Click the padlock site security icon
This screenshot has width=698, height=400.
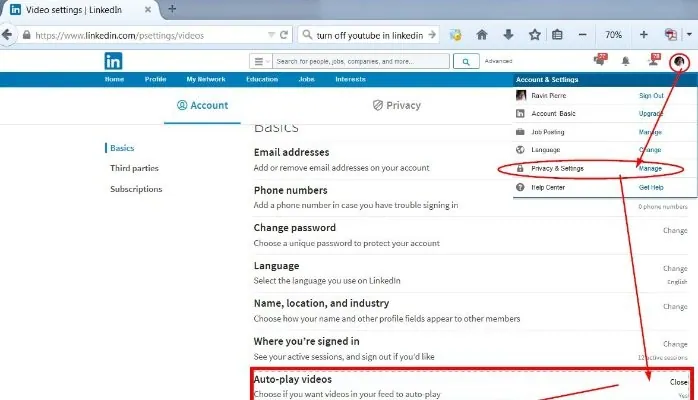click(27, 35)
